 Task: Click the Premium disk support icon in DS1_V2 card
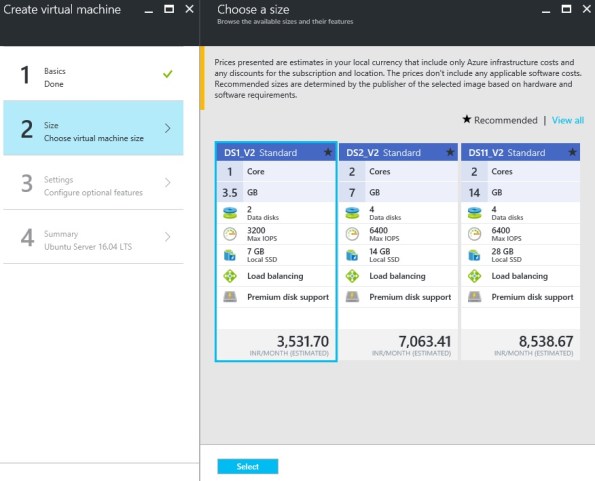tap(230, 297)
